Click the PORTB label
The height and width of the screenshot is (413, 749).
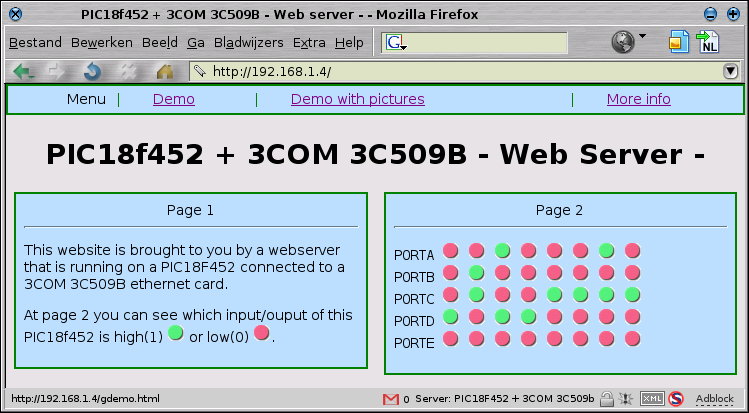(x=414, y=277)
